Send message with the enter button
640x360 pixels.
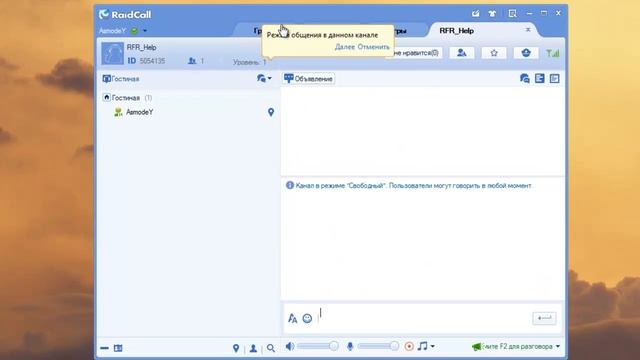(x=544, y=318)
